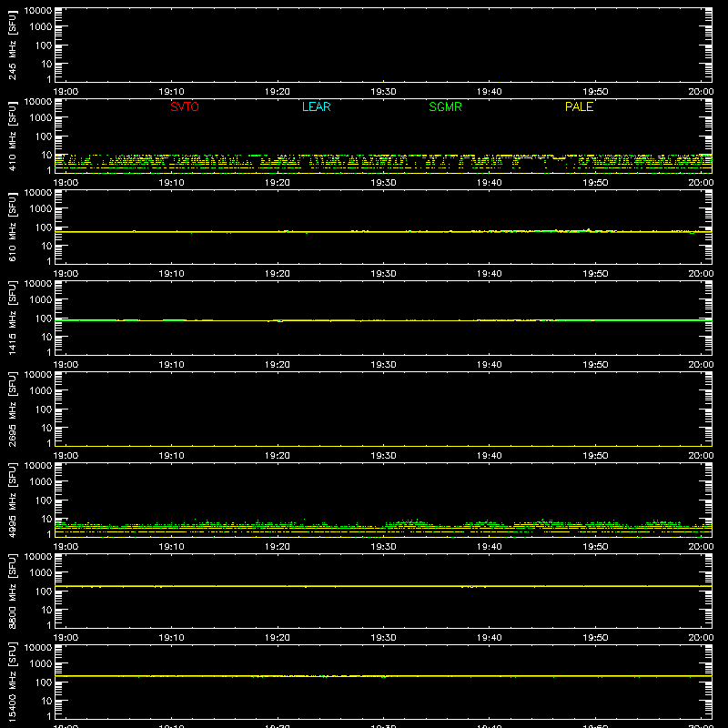Click 20:00 under the 245 MHz plot
The height and width of the screenshot is (728, 728).
pyautogui.click(x=701, y=92)
